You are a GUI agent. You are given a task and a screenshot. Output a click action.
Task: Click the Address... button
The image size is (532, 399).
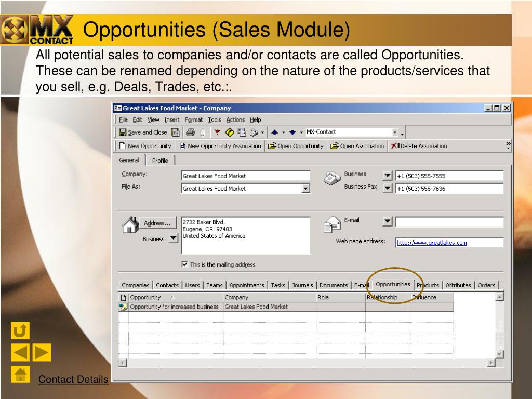(x=157, y=223)
